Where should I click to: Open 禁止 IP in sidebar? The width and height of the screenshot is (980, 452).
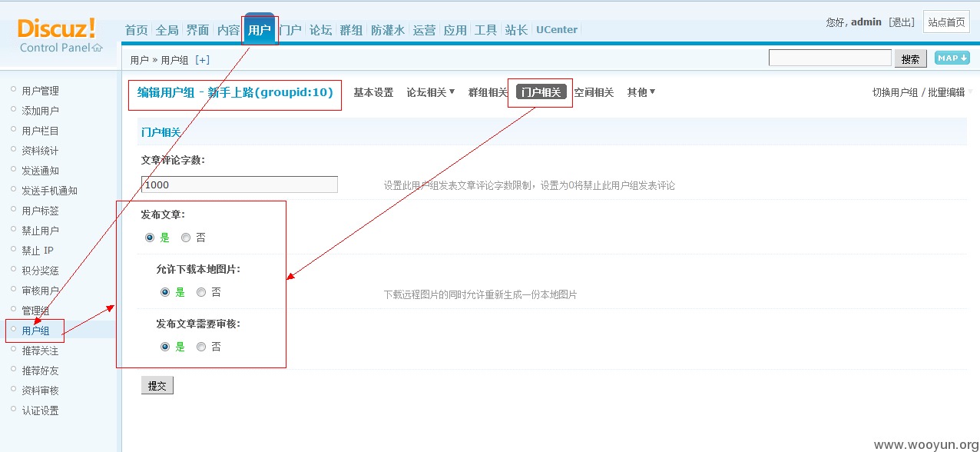click(x=38, y=251)
